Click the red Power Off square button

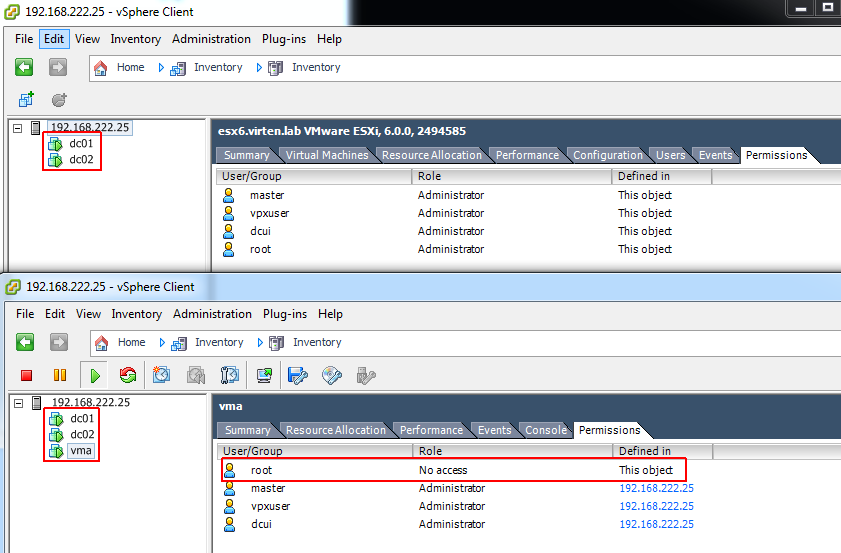(26, 375)
